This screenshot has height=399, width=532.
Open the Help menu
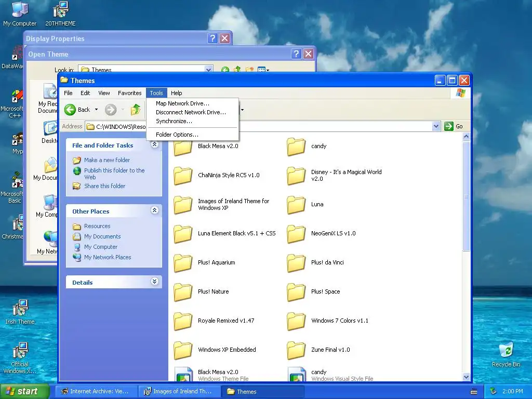(x=177, y=93)
